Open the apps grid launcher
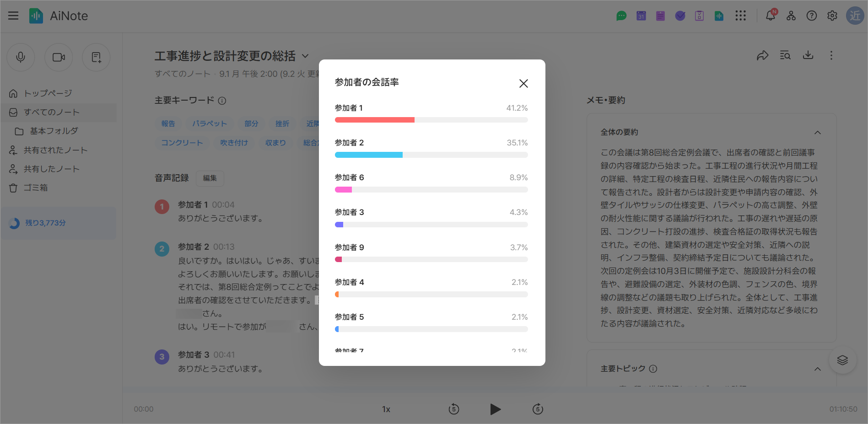 point(740,16)
